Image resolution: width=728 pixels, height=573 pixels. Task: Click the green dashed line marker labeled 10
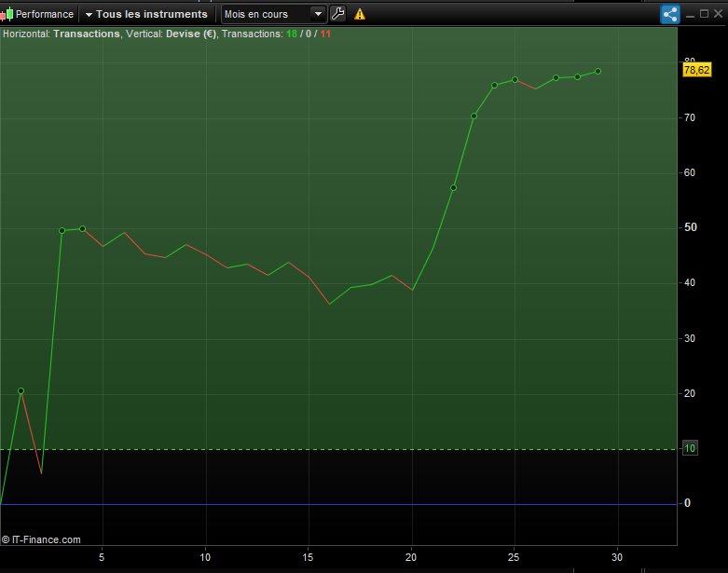(x=690, y=448)
